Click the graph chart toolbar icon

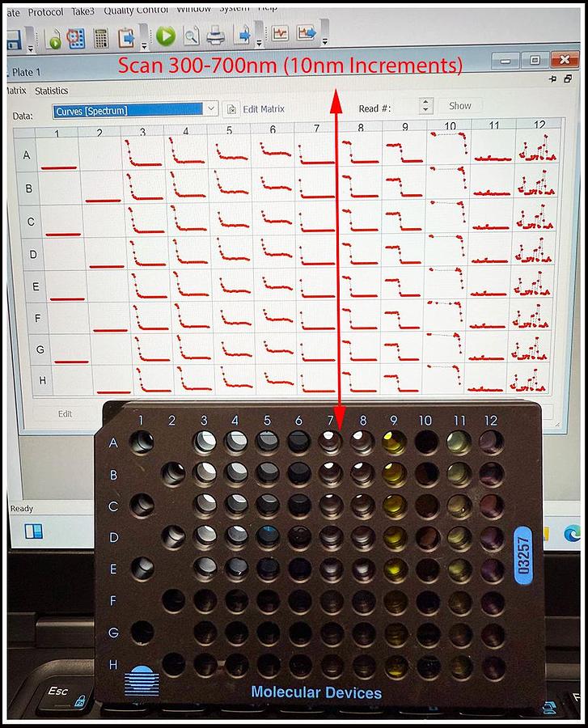[x=280, y=34]
